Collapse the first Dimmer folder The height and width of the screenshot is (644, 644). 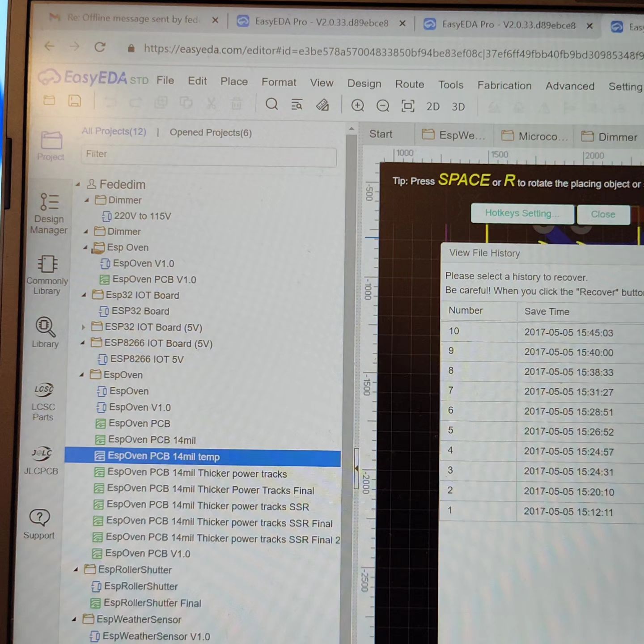tap(87, 200)
